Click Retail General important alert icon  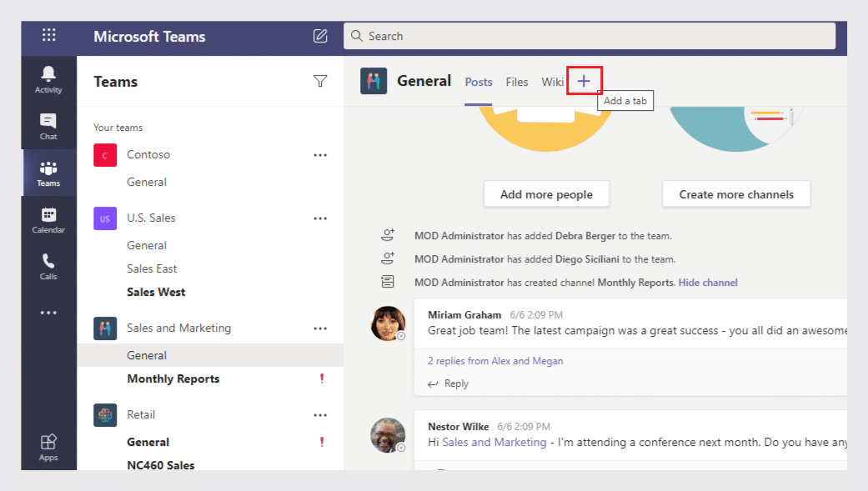[322, 442]
